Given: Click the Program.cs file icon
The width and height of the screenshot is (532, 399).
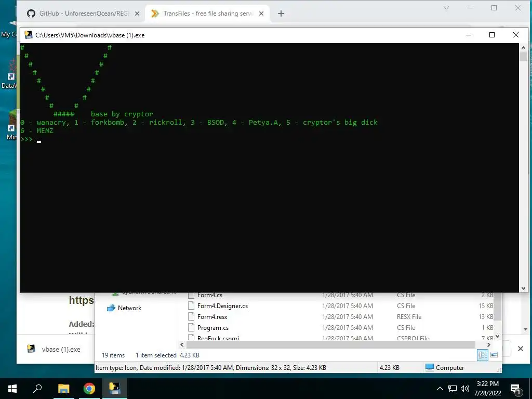Looking at the screenshot, I should [191, 328].
